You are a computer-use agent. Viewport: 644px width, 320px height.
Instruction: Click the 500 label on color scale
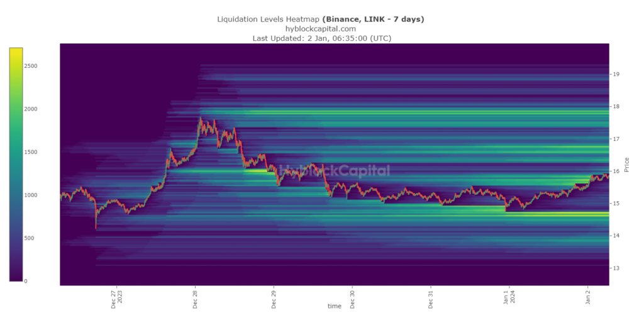30,238
